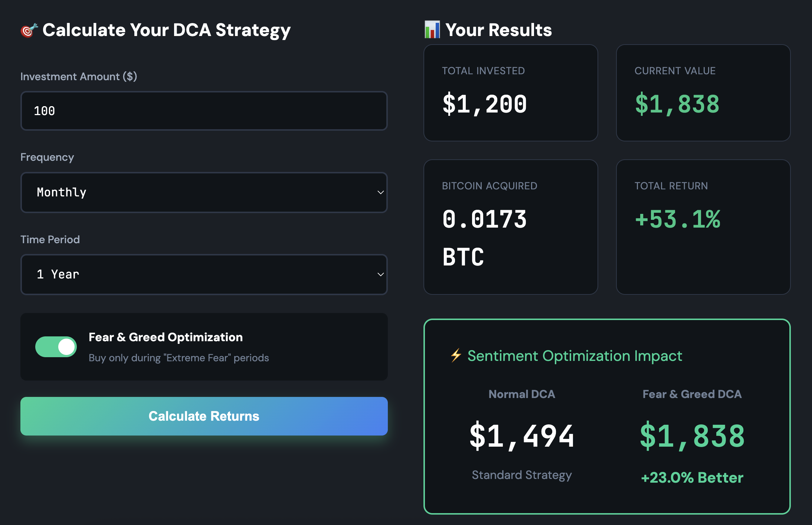
Task: Click the +23.0% Better label
Action: [x=692, y=478]
